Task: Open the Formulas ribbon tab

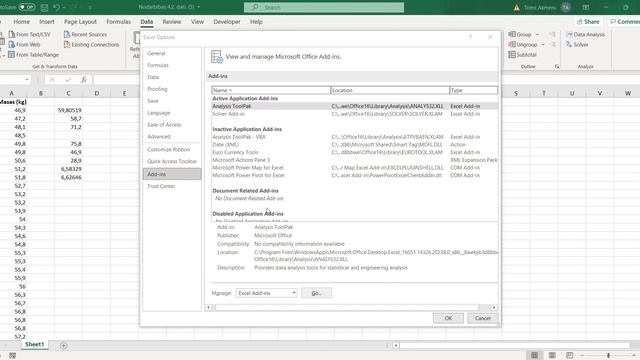Action: (118, 22)
